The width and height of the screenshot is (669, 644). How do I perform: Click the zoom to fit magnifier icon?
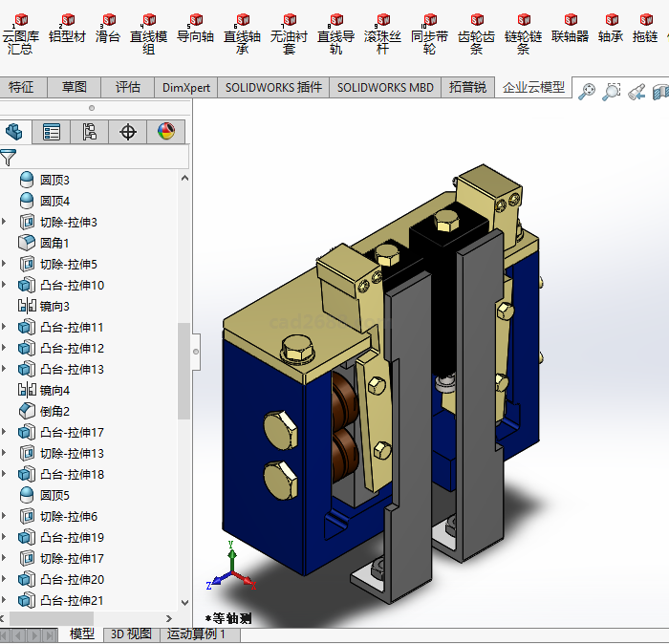click(x=587, y=91)
